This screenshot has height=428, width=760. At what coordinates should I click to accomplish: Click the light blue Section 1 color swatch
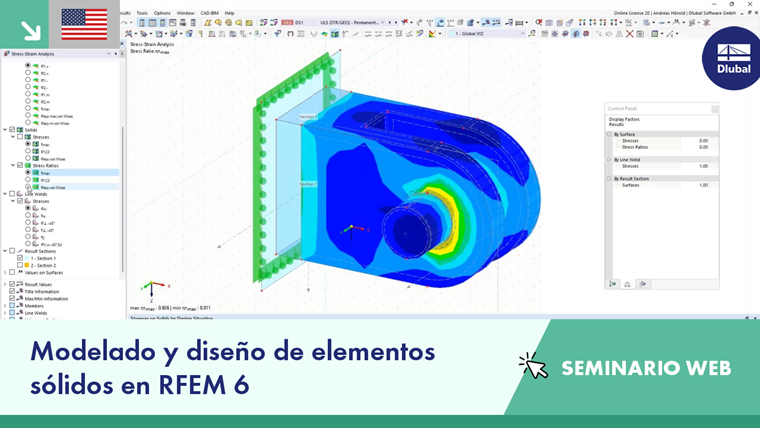click(27, 258)
